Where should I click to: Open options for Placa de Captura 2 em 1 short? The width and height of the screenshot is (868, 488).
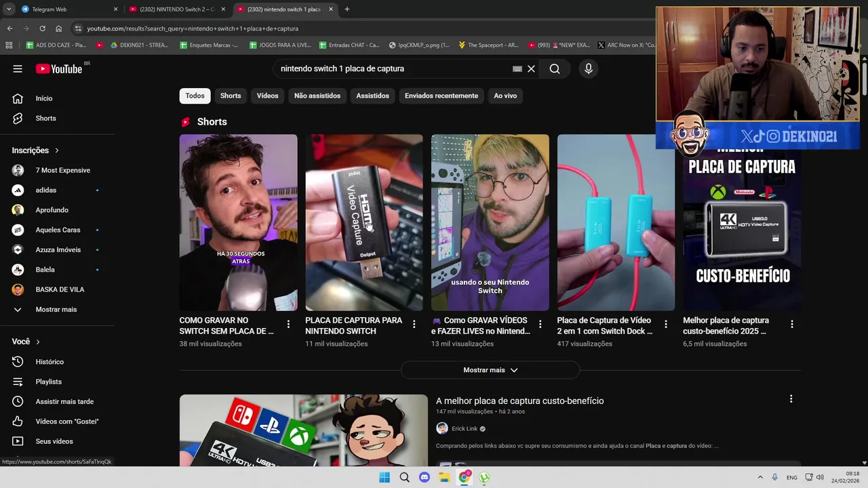[x=666, y=325]
